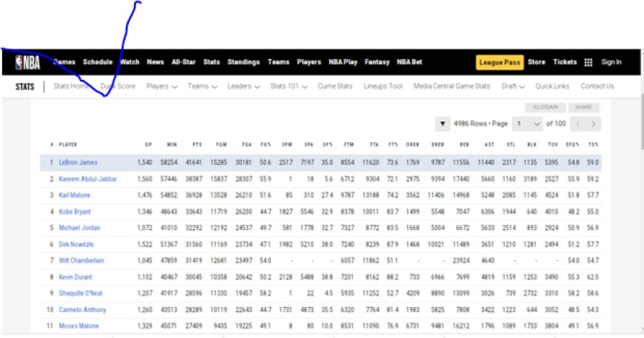644x338 pixels.
Task: Click the Sign In link
Action: (611, 62)
